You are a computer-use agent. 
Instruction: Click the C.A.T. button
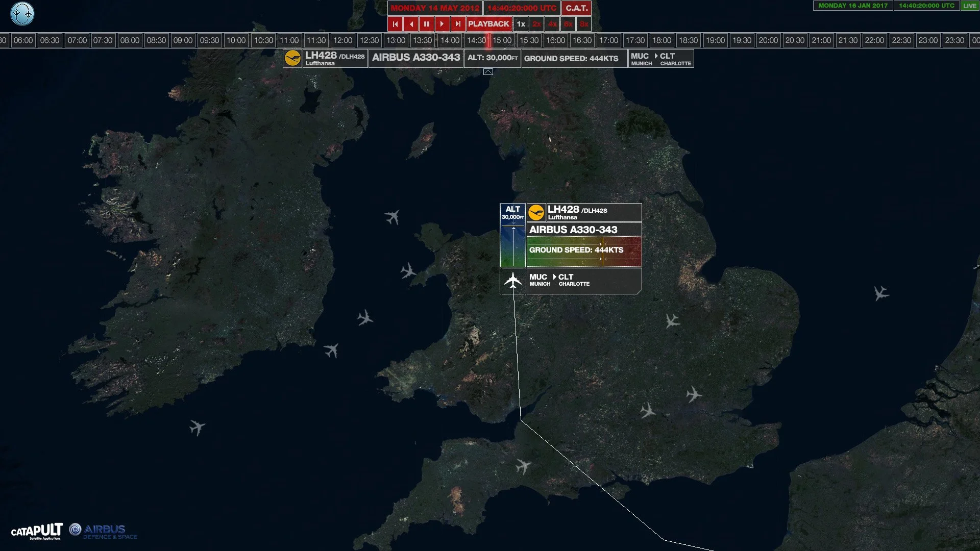(576, 8)
